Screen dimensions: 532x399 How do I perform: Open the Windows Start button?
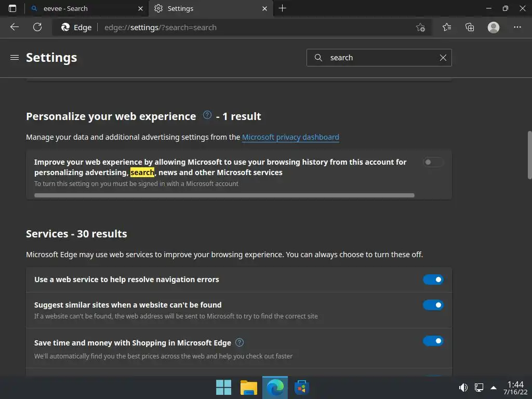tap(223, 388)
